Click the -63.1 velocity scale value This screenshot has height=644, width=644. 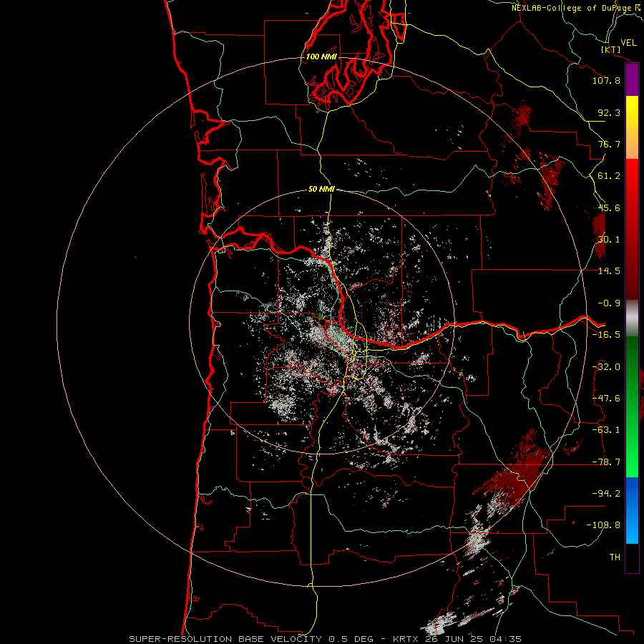pyautogui.click(x=606, y=430)
